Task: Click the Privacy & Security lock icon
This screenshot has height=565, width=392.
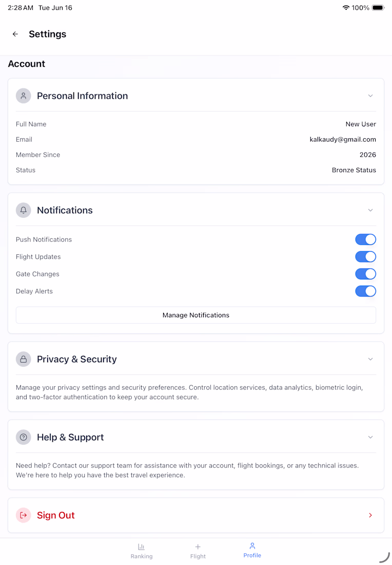Action: (x=24, y=359)
